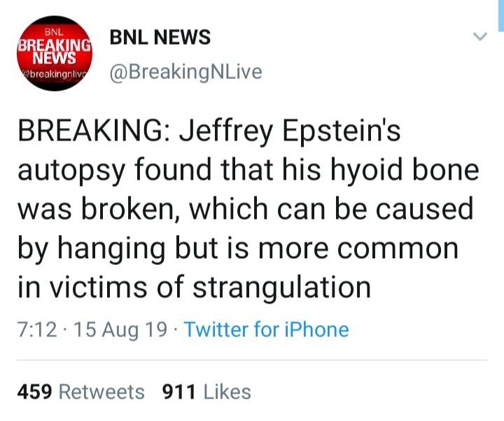Click the number 911 beside Likes
The height and width of the screenshot is (421, 504).
tap(178, 392)
